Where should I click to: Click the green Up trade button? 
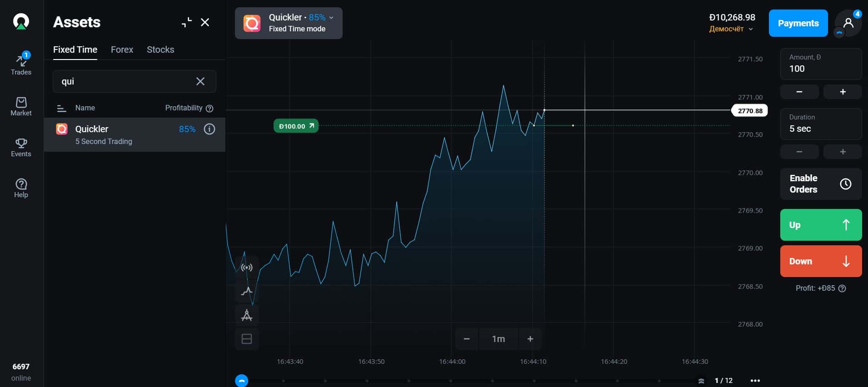click(x=821, y=225)
